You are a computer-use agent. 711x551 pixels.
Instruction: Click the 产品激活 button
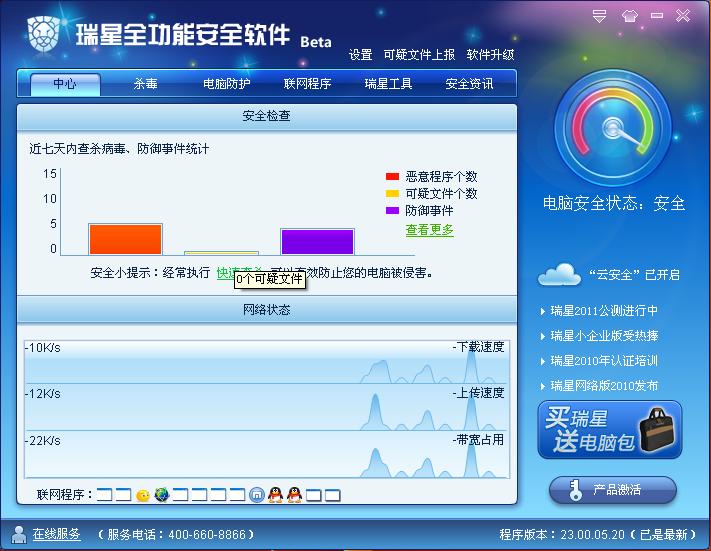[x=613, y=490]
